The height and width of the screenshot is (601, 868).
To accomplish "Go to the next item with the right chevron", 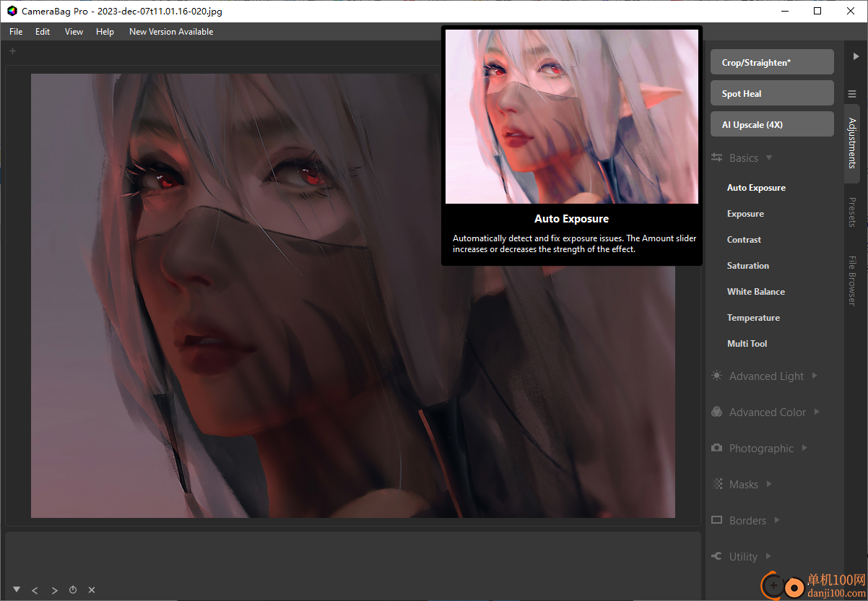I will click(54, 590).
